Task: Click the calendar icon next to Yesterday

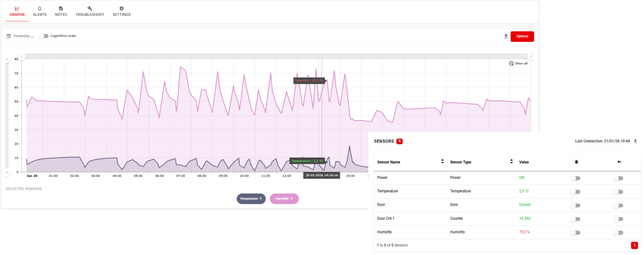Action: (x=9, y=36)
